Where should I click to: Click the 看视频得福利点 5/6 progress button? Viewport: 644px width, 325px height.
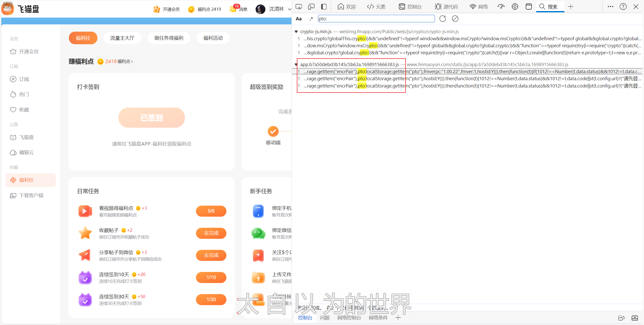pyautogui.click(x=211, y=211)
